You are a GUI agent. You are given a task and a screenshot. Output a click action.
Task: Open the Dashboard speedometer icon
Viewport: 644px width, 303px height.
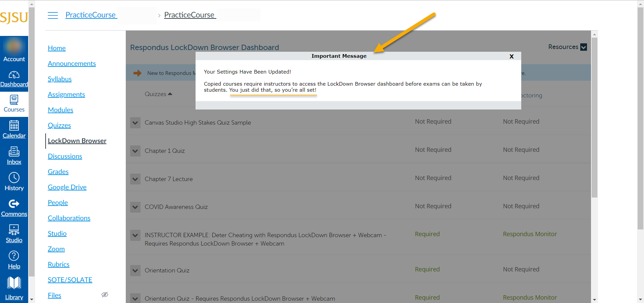coord(14,75)
